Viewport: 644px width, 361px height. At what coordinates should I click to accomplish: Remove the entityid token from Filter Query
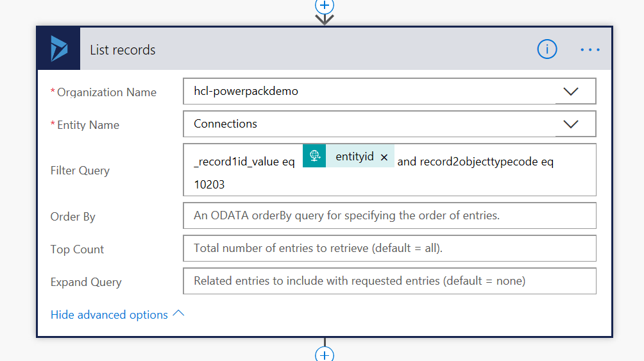point(384,157)
